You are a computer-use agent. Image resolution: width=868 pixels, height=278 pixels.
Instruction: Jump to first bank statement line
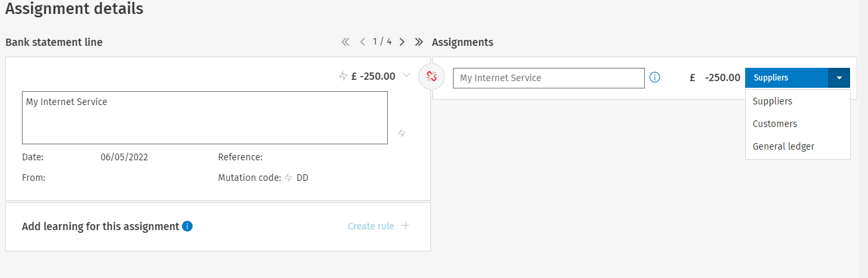pos(345,42)
